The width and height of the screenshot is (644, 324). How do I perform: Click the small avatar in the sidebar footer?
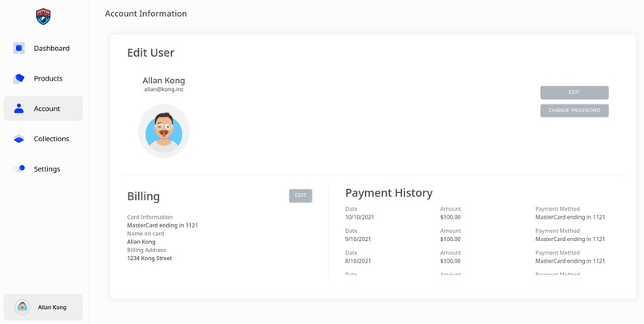[22, 307]
